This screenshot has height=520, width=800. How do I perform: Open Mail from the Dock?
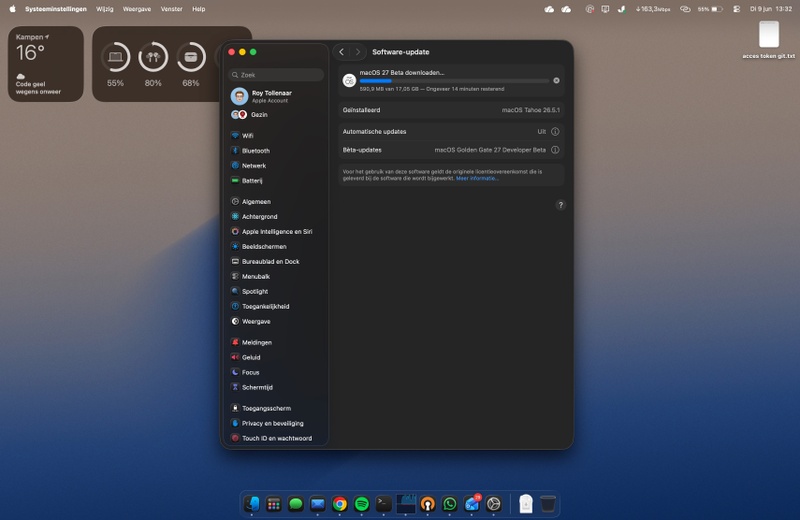click(317, 504)
